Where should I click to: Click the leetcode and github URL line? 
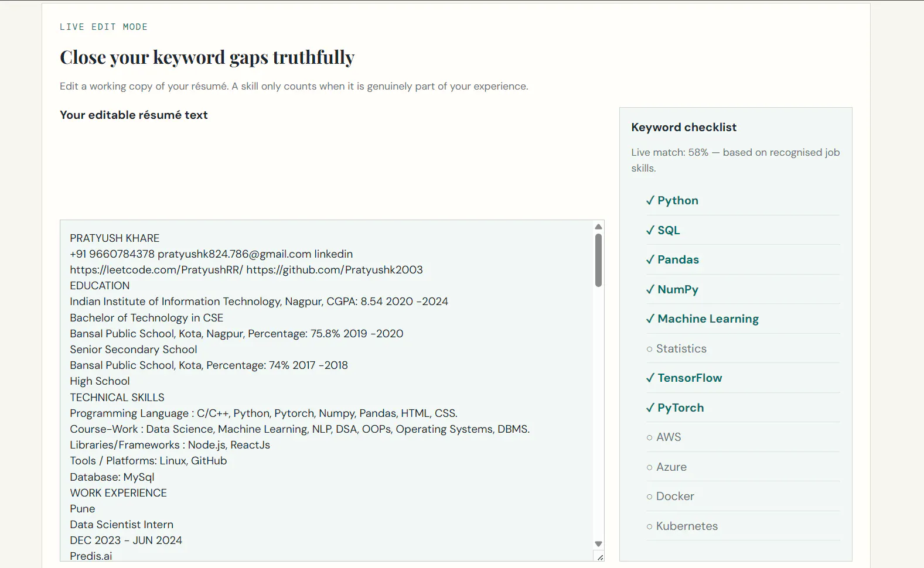(246, 270)
